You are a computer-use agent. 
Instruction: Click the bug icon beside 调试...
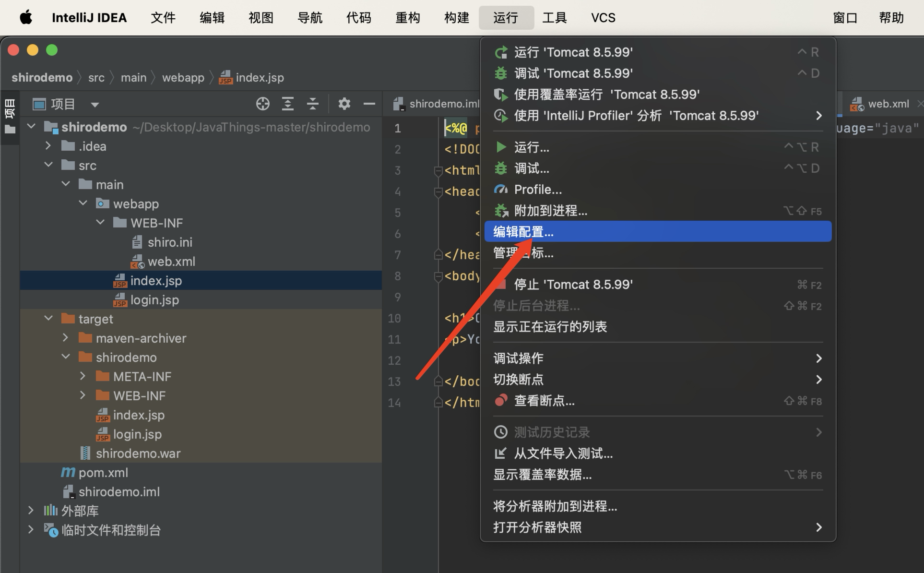pos(501,168)
